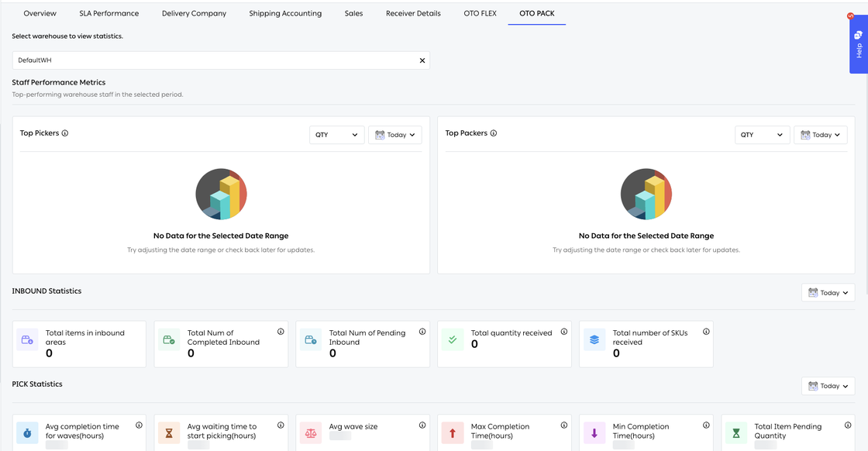868x451 pixels.
Task: Open Top Pickers QTY dropdown
Action: click(336, 135)
